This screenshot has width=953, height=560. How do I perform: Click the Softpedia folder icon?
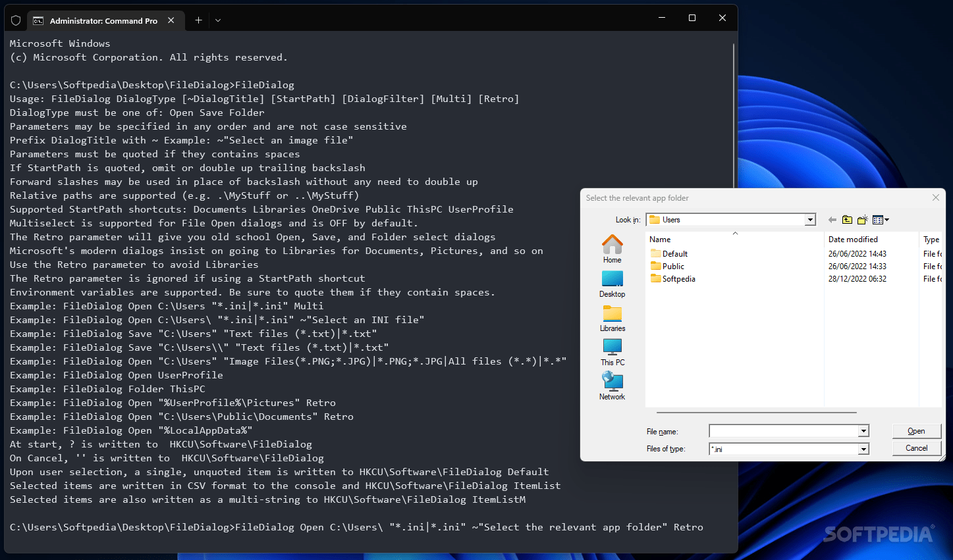coord(655,278)
